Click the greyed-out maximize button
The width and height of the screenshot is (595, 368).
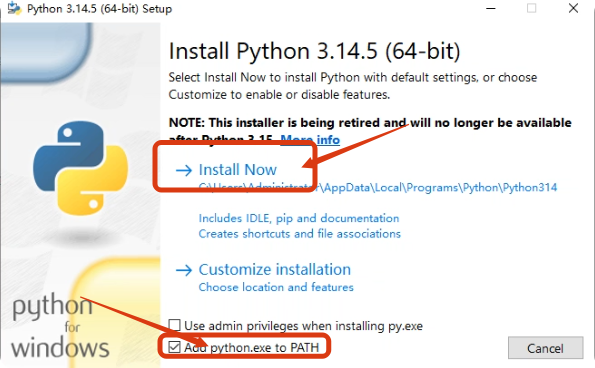click(532, 8)
